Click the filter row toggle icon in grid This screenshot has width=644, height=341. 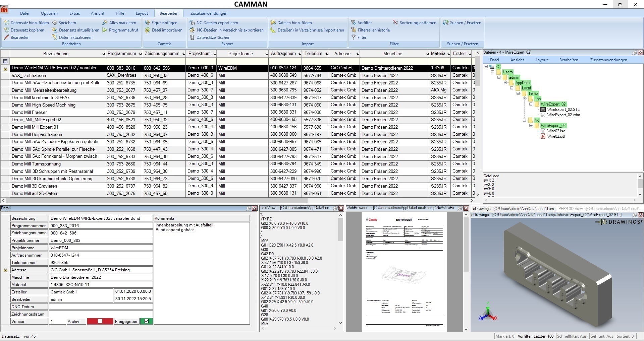click(5, 61)
